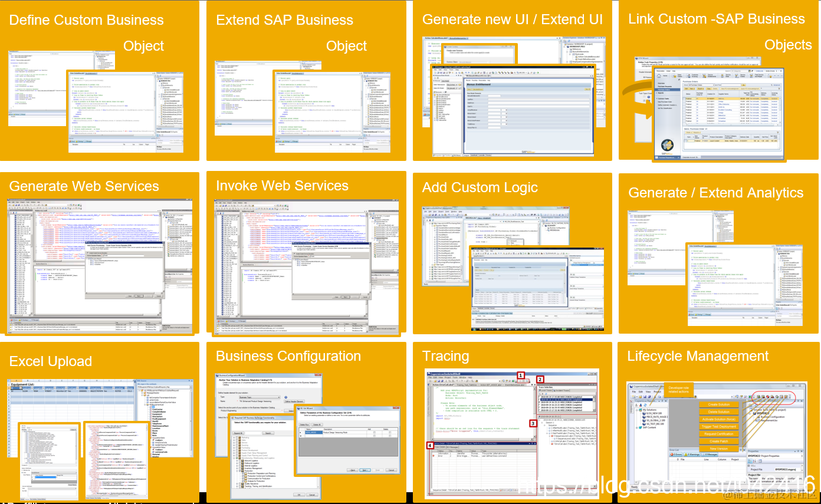The image size is (821, 504).
Task: Select Event-BeforeSave.absl editor tab
Action: (x=515, y=385)
